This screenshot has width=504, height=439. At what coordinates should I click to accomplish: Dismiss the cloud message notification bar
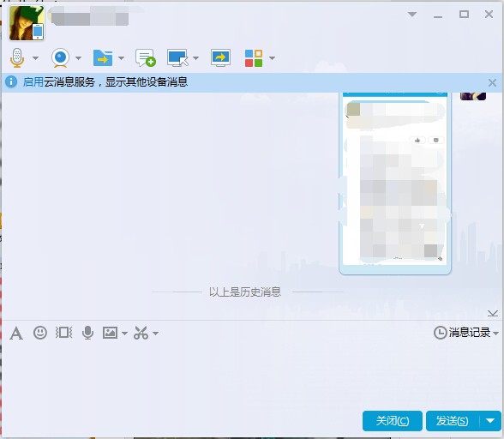click(x=492, y=83)
